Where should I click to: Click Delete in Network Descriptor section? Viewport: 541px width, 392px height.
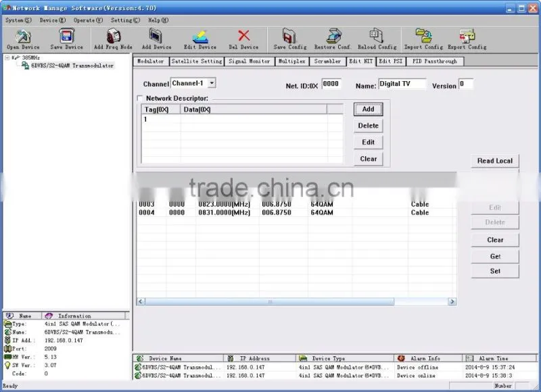point(368,126)
